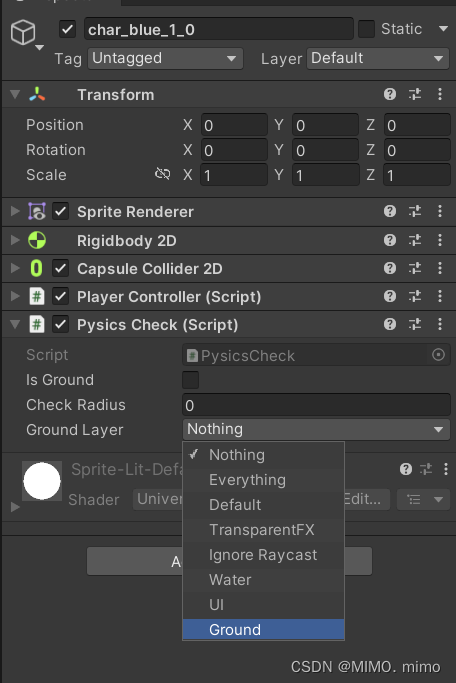Choose TransparentFX in layer mask menu
The height and width of the screenshot is (683, 456).
(x=263, y=530)
